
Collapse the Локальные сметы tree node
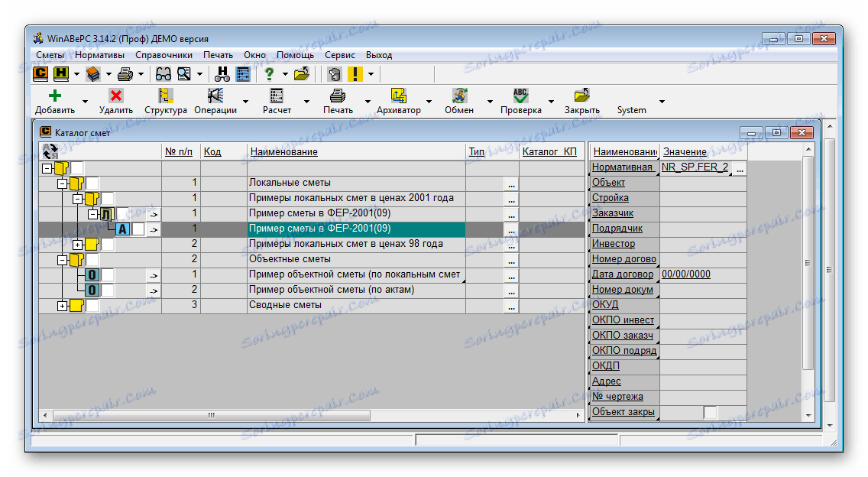pyautogui.click(x=63, y=183)
